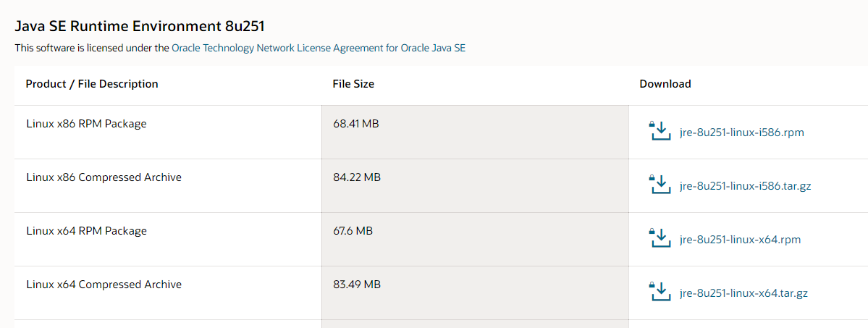
Task: Select the Linux x86 Compressed Archive description
Action: (104, 178)
